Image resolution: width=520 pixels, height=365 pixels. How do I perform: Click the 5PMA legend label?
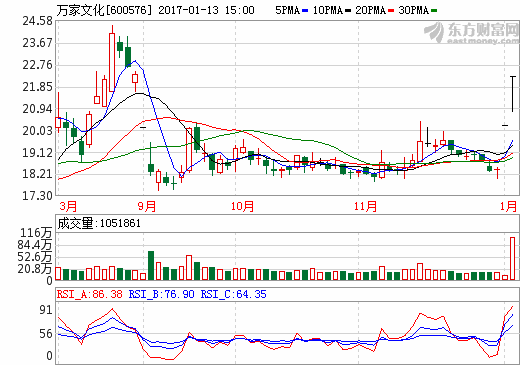pyautogui.click(x=288, y=10)
